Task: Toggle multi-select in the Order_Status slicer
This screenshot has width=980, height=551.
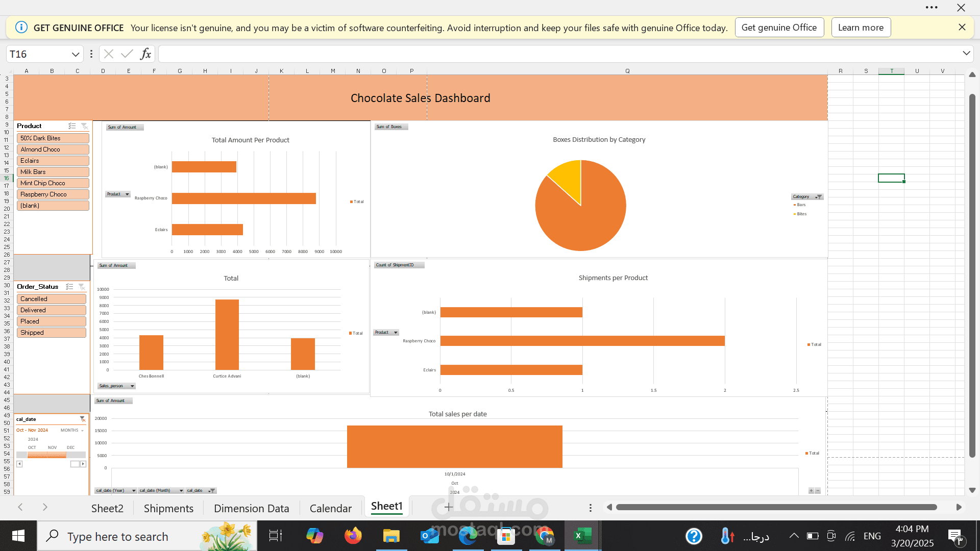Action: tap(69, 287)
